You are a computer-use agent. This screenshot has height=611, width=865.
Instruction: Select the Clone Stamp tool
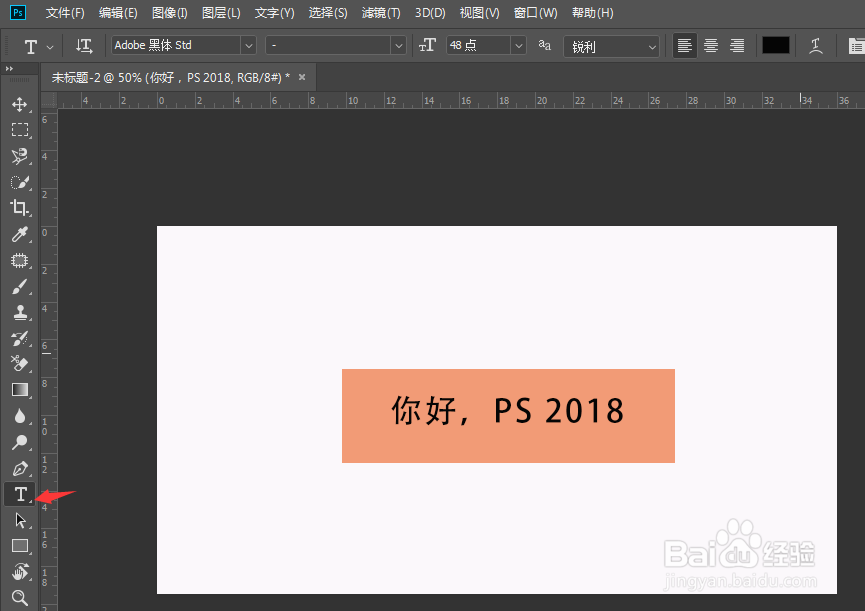tap(20, 312)
